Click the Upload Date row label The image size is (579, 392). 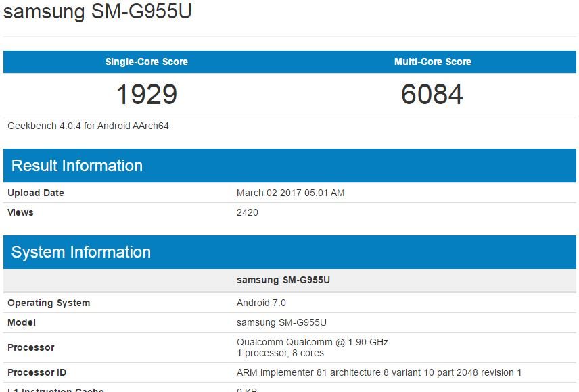tap(36, 193)
